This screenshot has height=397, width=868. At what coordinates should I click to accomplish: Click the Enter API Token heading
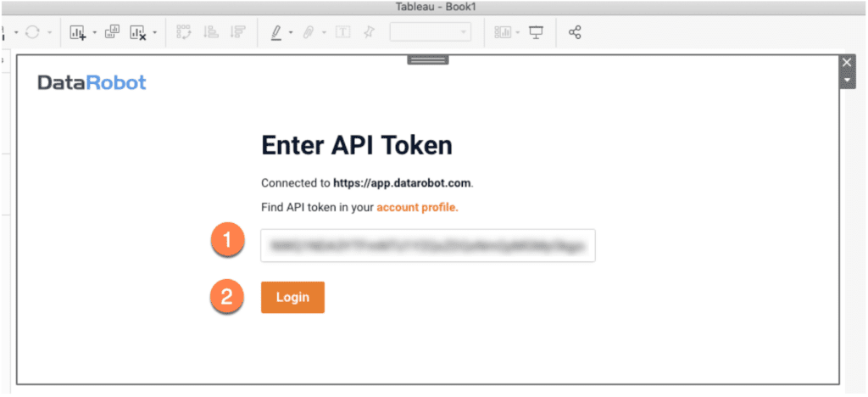click(357, 146)
